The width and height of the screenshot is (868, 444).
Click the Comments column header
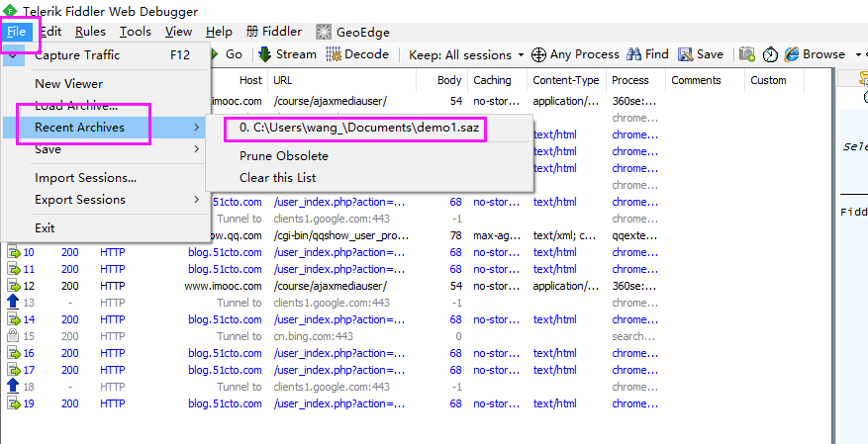pyautogui.click(x=697, y=80)
